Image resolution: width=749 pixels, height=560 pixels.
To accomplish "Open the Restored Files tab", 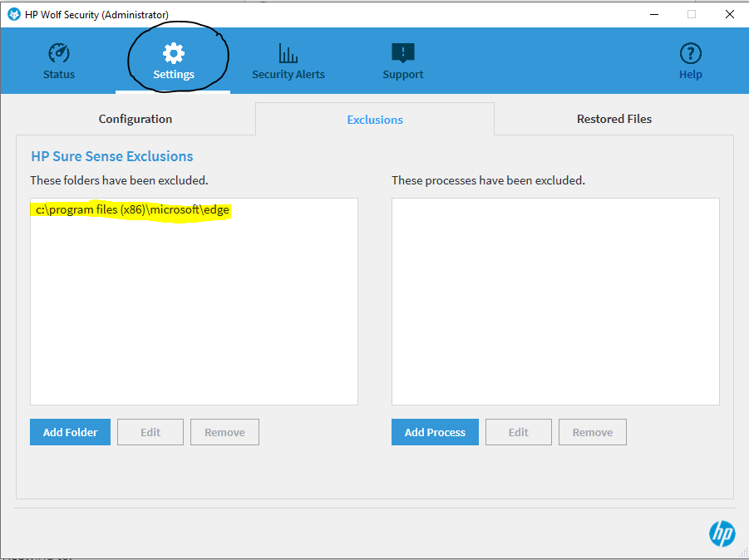I will 613,119.
